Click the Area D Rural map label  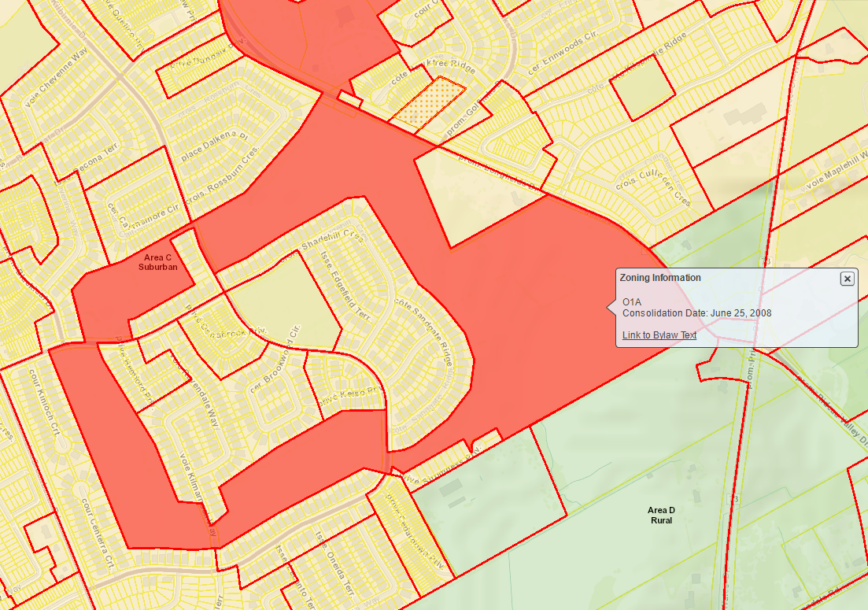pos(661,516)
